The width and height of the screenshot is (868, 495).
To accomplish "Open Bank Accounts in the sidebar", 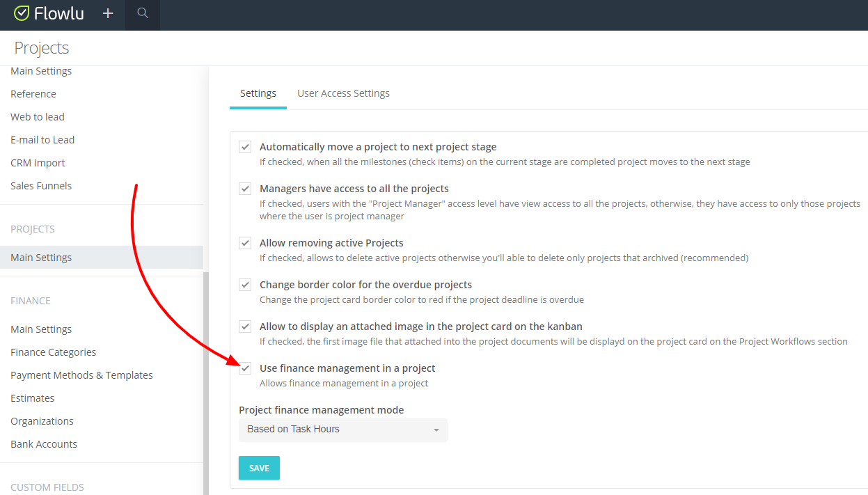I will click(44, 444).
